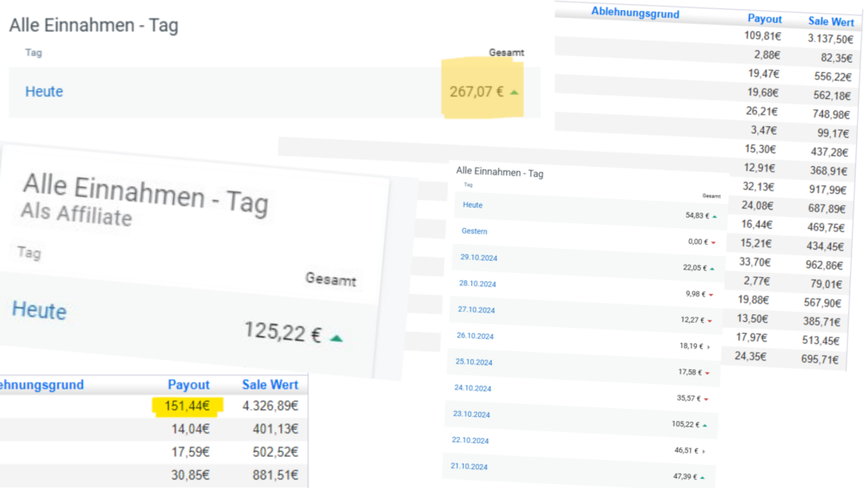Click green up arrow next to 22,05 €

712,269
